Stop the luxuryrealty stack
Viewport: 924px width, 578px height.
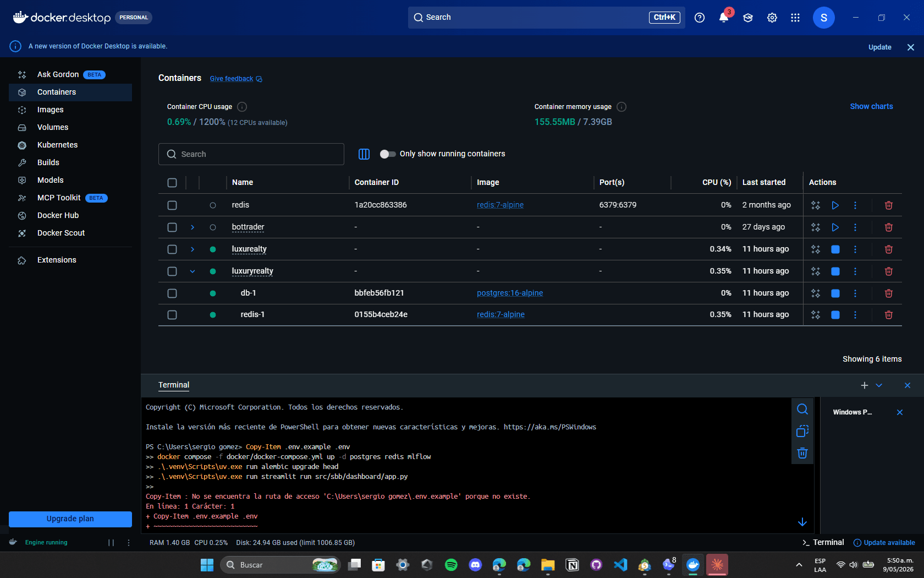[x=835, y=271]
